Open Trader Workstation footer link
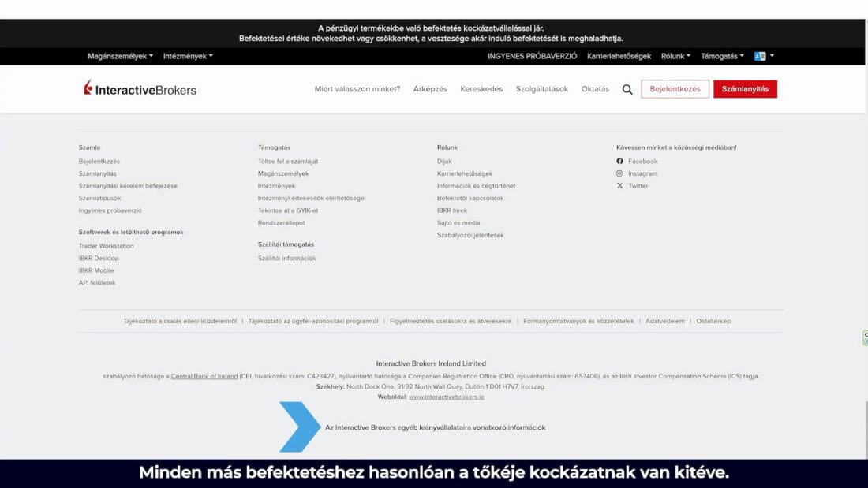868x488 pixels. 106,246
